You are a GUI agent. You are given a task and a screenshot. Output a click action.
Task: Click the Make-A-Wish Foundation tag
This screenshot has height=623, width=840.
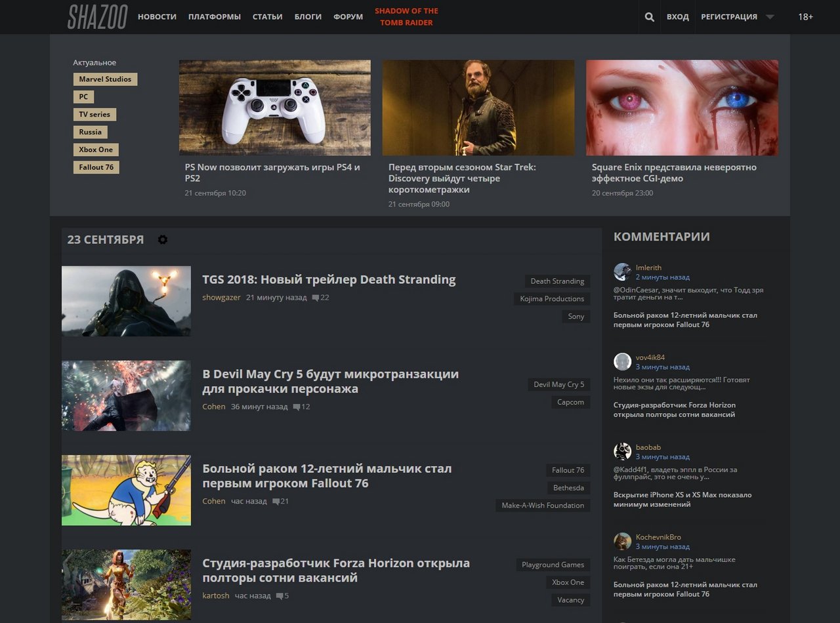pyautogui.click(x=543, y=506)
